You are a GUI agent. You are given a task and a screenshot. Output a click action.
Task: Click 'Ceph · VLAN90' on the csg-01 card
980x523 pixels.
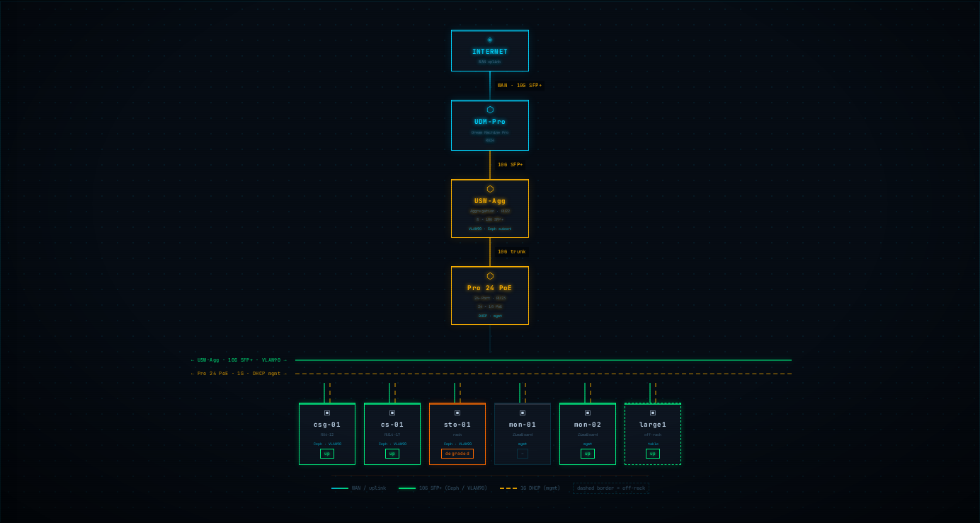[327, 444]
